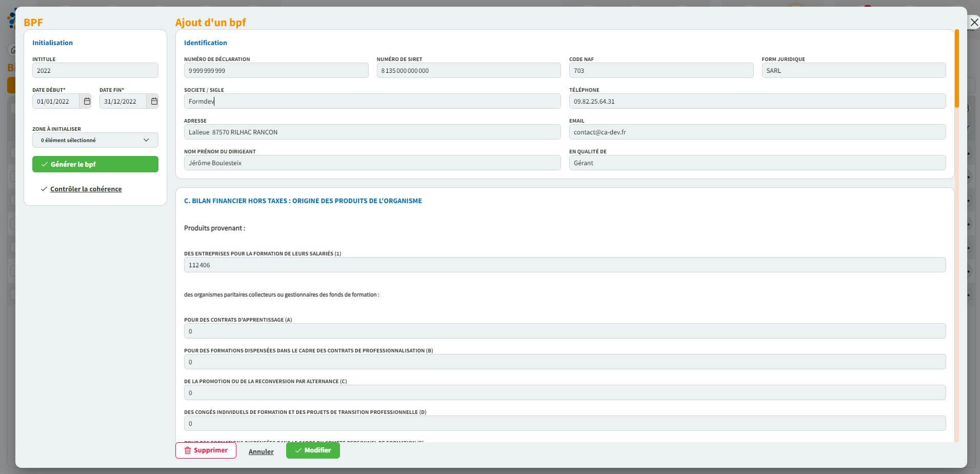Open the Date Fin calendar picker

[x=154, y=101]
